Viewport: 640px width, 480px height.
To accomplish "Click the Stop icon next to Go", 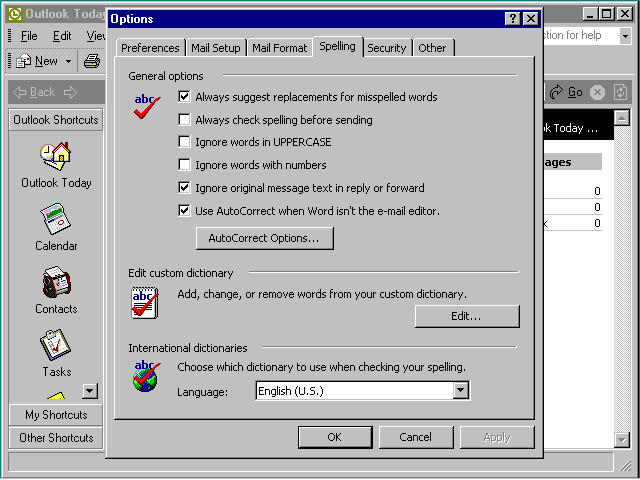I will coord(598,92).
